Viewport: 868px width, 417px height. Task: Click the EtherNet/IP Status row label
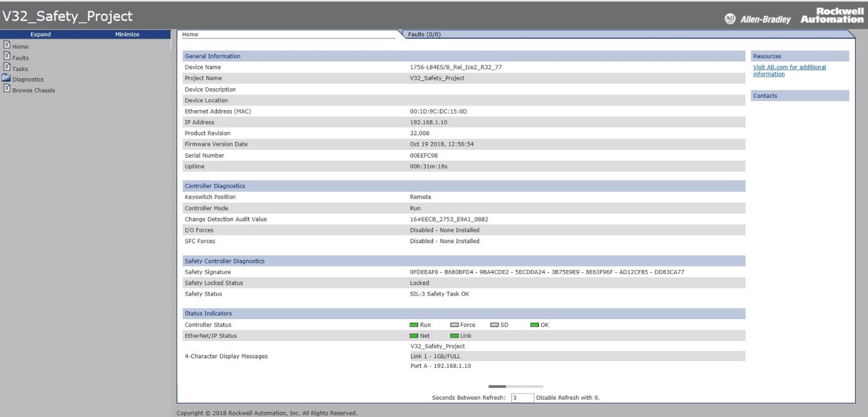tap(212, 335)
